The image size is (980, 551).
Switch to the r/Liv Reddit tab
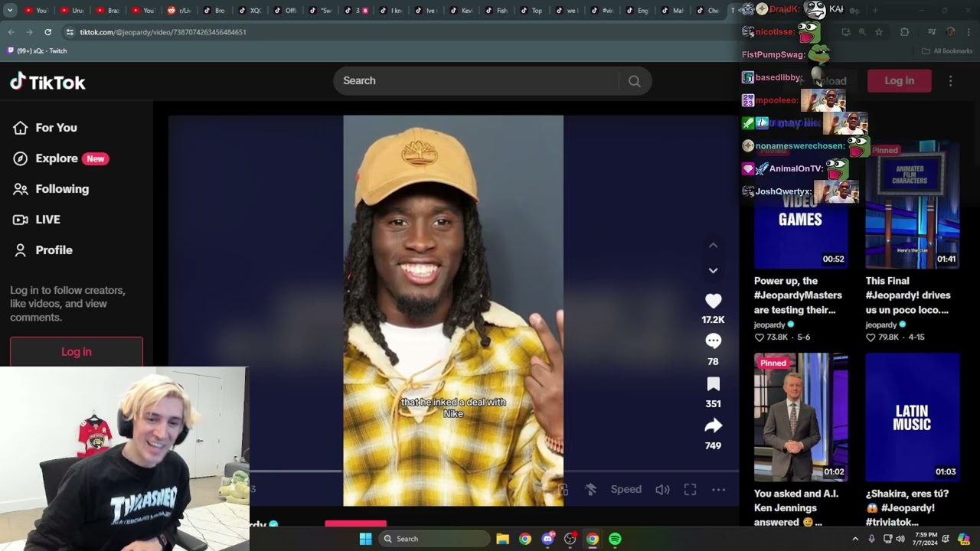pyautogui.click(x=179, y=11)
